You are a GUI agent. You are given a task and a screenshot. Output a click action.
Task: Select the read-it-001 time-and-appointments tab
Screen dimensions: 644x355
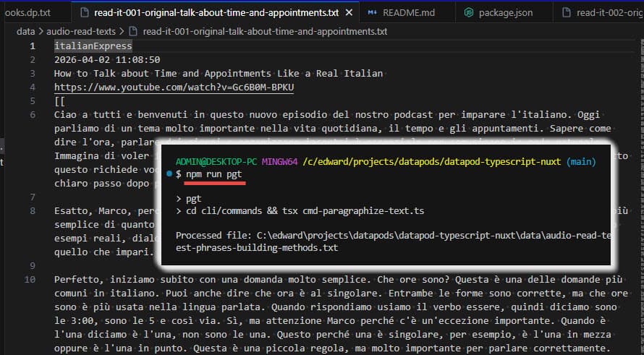(216, 13)
